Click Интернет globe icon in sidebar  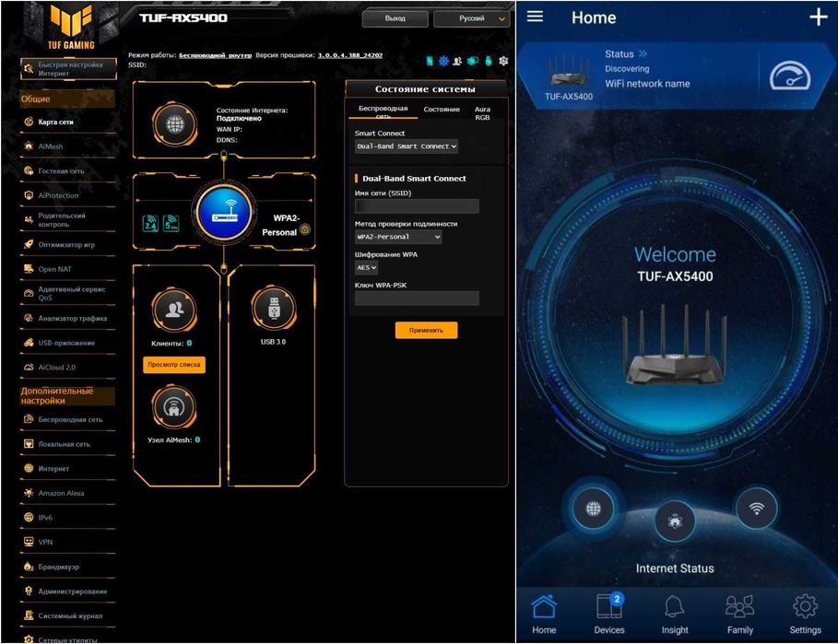point(29,468)
